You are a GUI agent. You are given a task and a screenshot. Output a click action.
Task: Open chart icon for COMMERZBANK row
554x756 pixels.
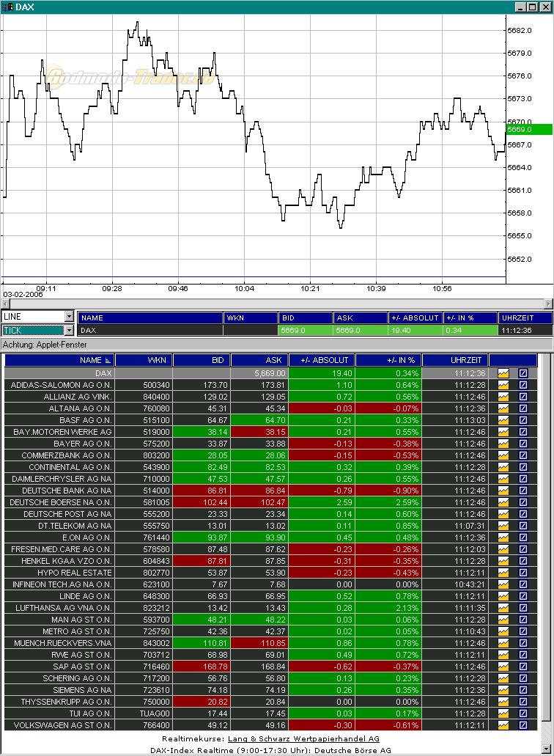pyautogui.click(x=503, y=455)
